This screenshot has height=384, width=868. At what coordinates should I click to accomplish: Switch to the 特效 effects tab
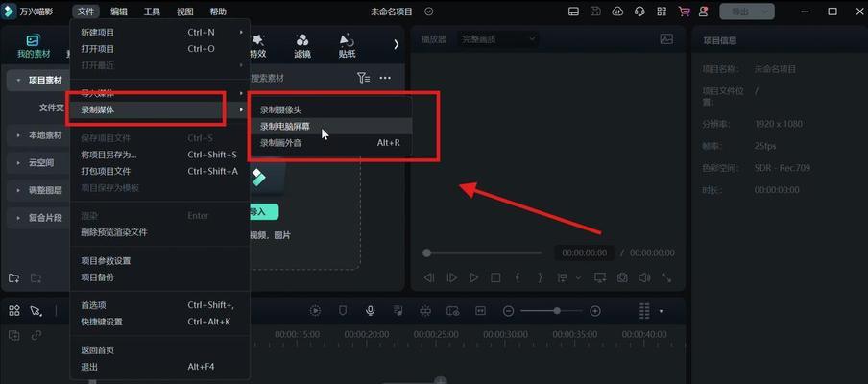(x=257, y=46)
